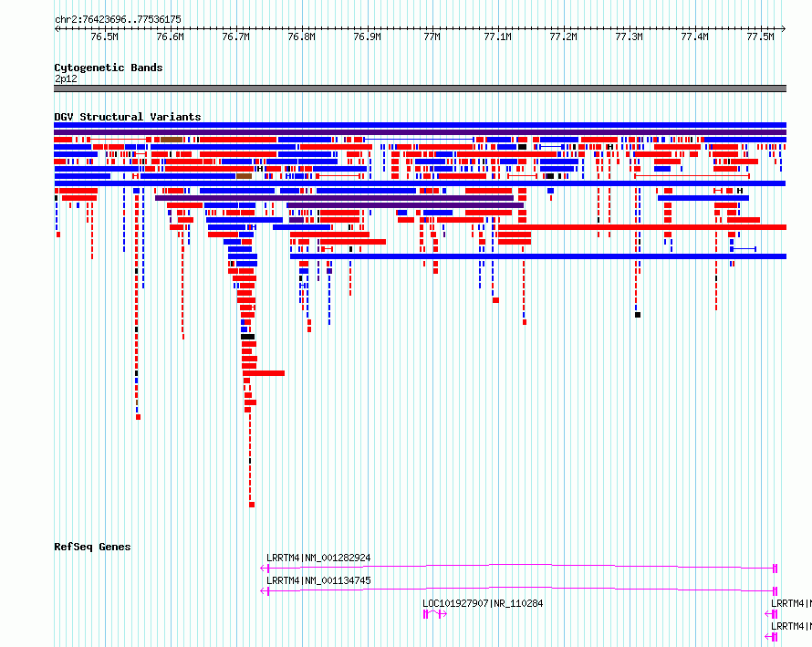Click the long blue variant starting at 76.8M

[538, 256]
